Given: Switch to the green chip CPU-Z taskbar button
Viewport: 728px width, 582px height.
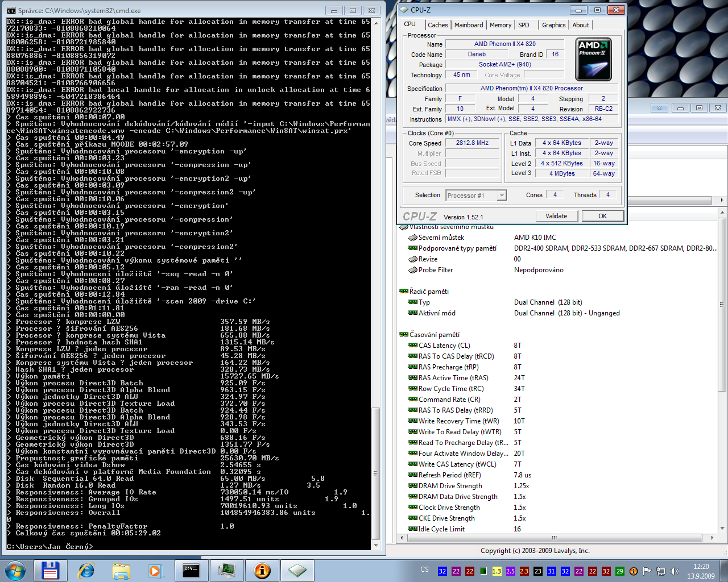Looking at the screenshot, I should tap(297, 570).
